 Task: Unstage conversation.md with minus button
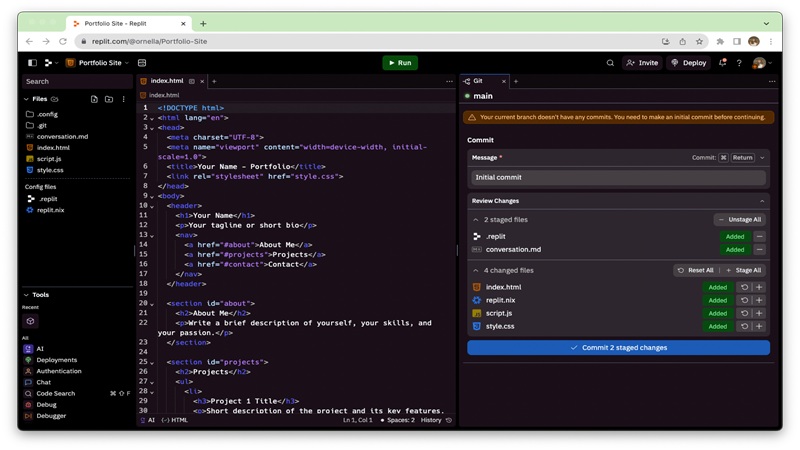pos(759,250)
